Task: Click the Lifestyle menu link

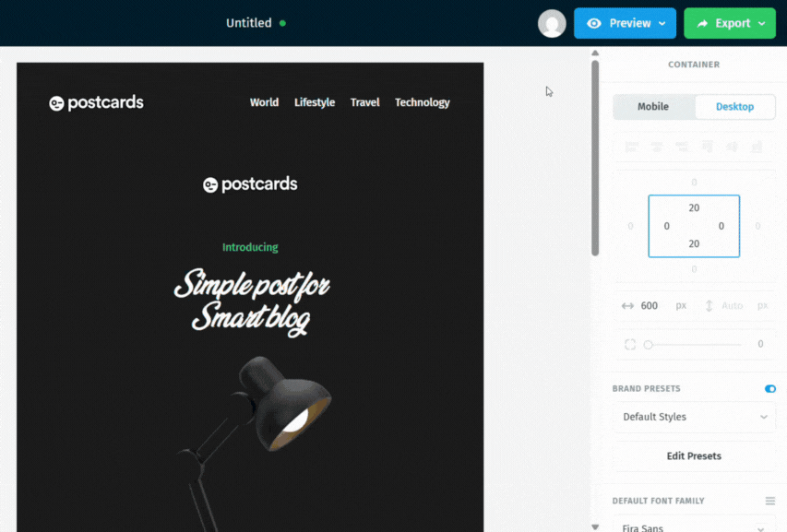Action: [x=315, y=102]
